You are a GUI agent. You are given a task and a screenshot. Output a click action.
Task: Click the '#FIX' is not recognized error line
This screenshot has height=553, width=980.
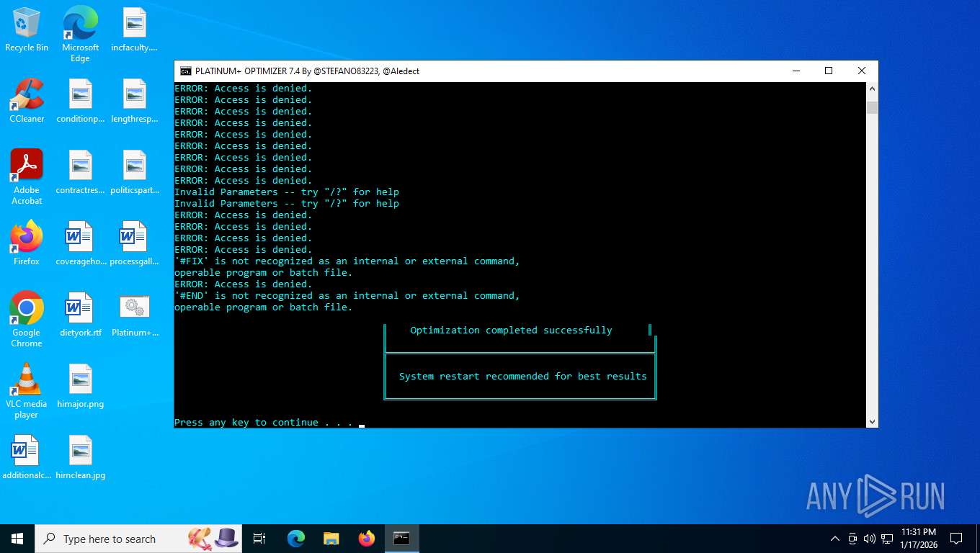tap(347, 261)
